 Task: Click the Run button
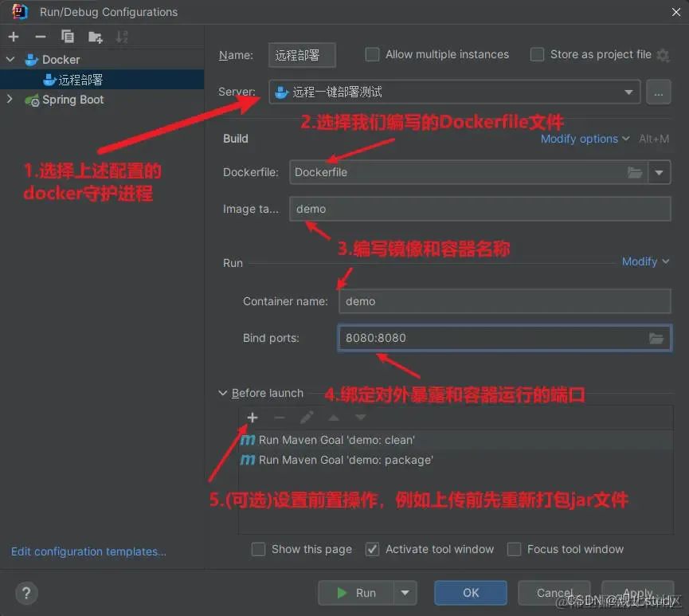tap(356, 593)
